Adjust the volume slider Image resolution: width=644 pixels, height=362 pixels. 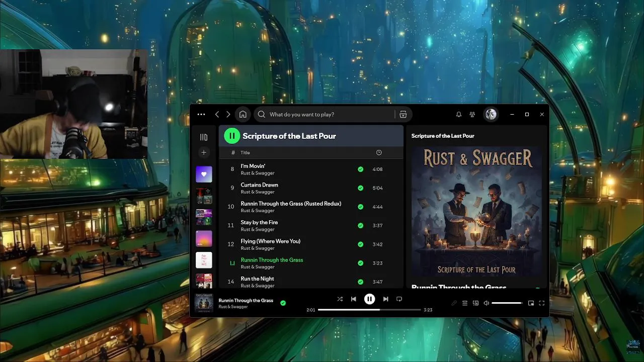tap(507, 303)
